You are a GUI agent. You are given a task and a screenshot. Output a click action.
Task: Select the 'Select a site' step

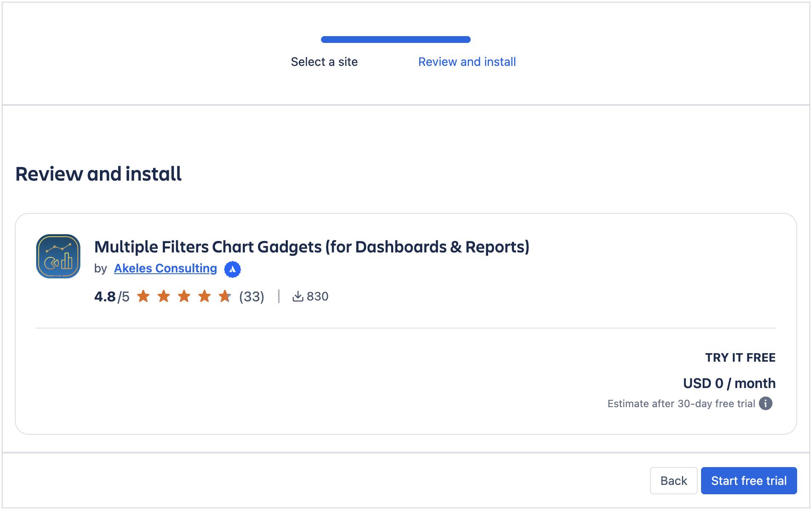point(324,62)
